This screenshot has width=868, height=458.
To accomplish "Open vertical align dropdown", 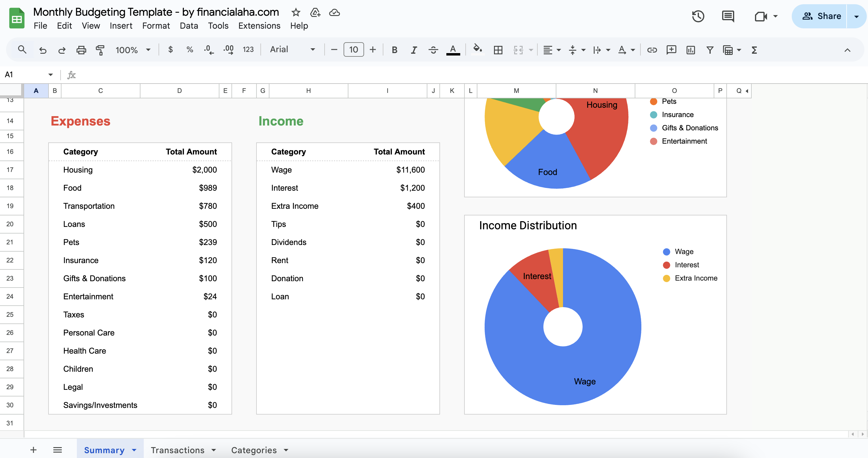I will pos(577,50).
